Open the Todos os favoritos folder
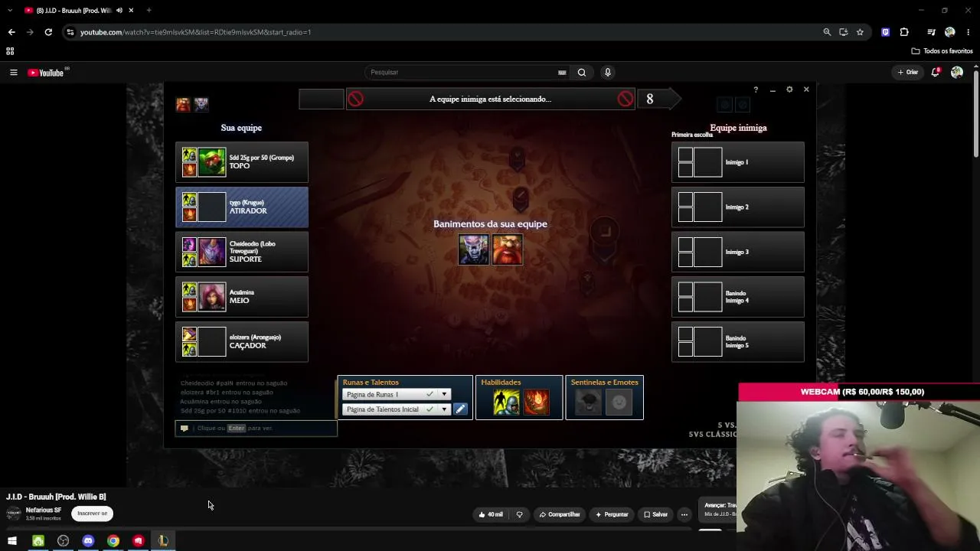This screenshot has width=980, height=551. tap(942, 51)
